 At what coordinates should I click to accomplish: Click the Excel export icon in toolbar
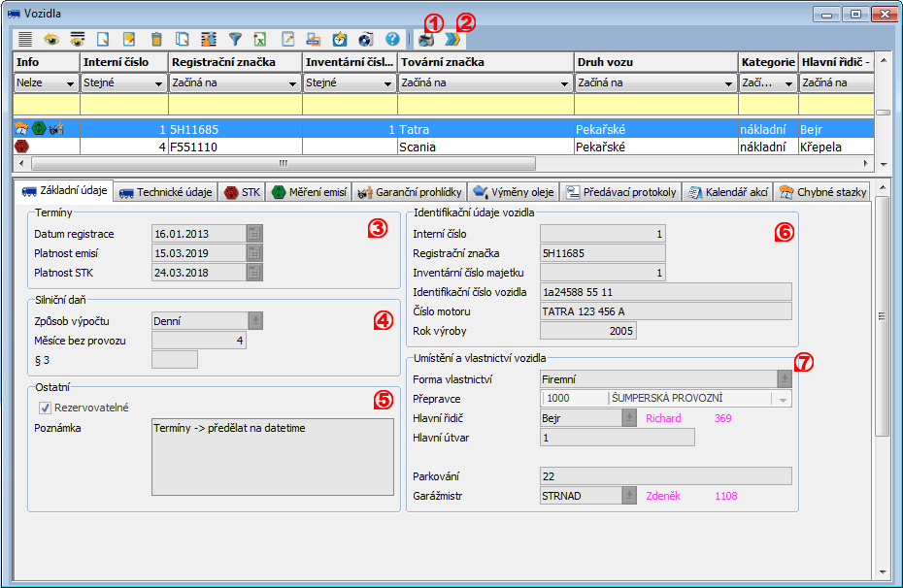[x=261, y=40]
